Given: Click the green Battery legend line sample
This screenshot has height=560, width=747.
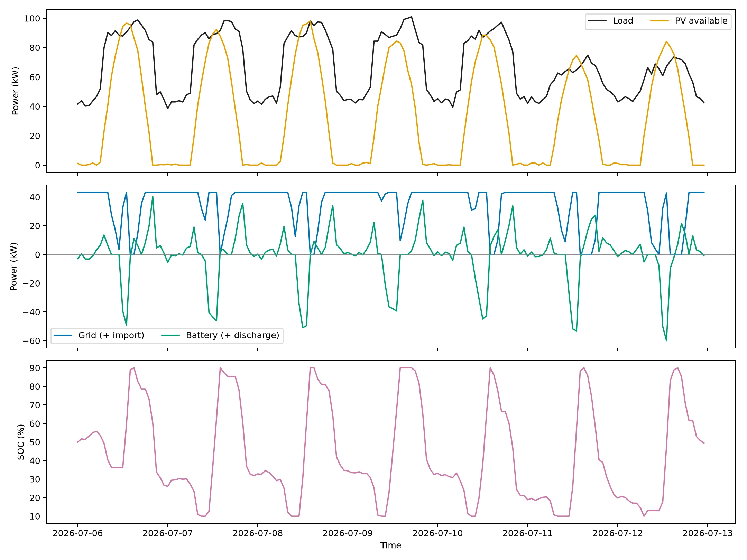Looking at the screenshot, I should pos(170,336).
